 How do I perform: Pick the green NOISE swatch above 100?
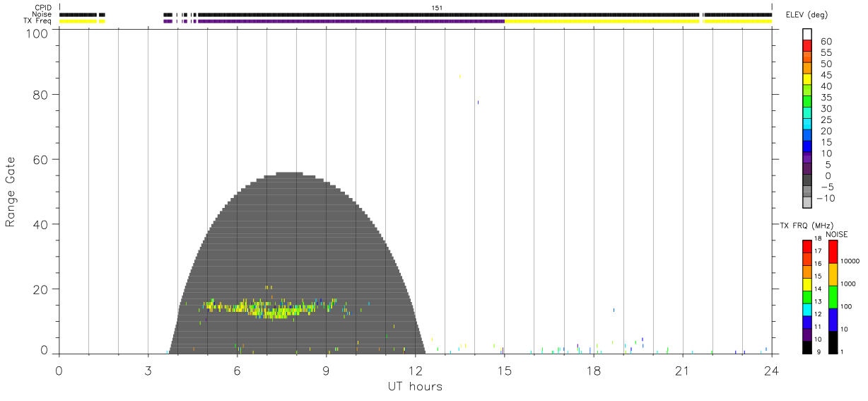833,297
